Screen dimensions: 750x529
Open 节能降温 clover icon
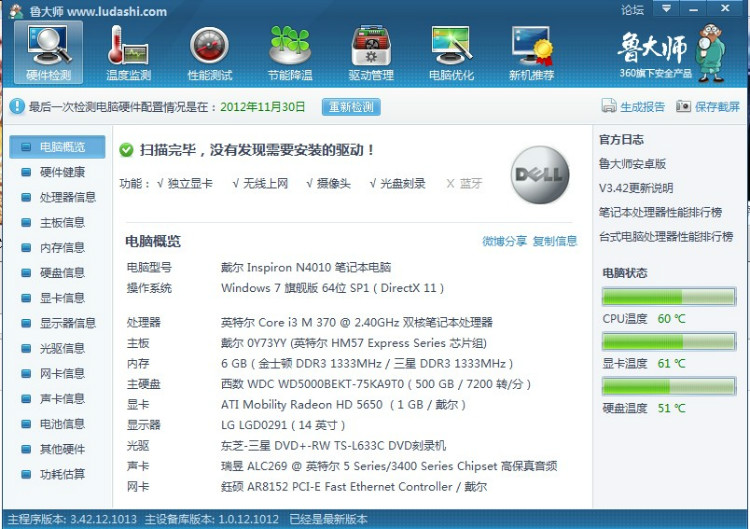point(290,45)
